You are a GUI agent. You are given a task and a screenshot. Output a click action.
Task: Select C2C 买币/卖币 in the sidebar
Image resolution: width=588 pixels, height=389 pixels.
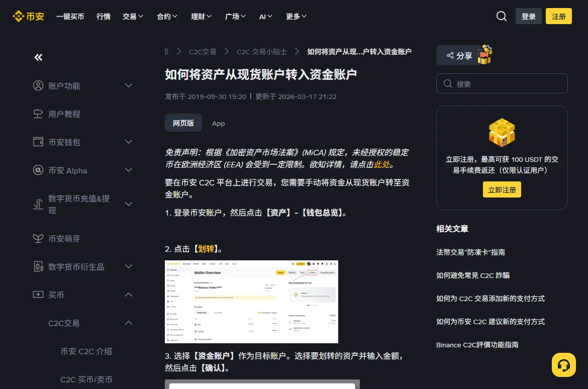[86, 379]
